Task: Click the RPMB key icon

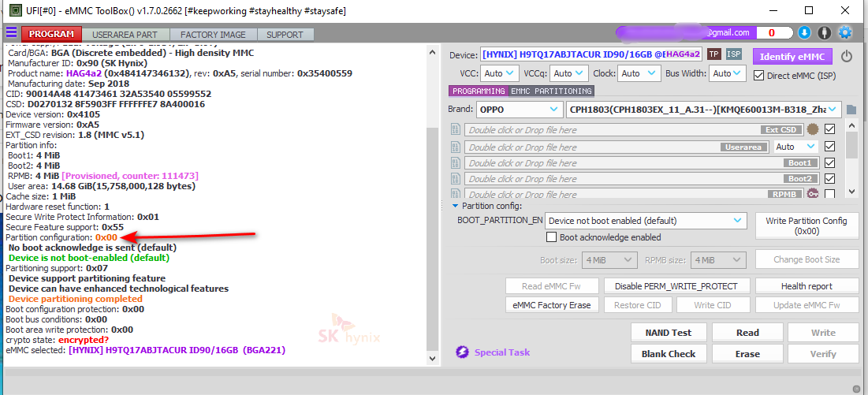Action: (813, 194)
